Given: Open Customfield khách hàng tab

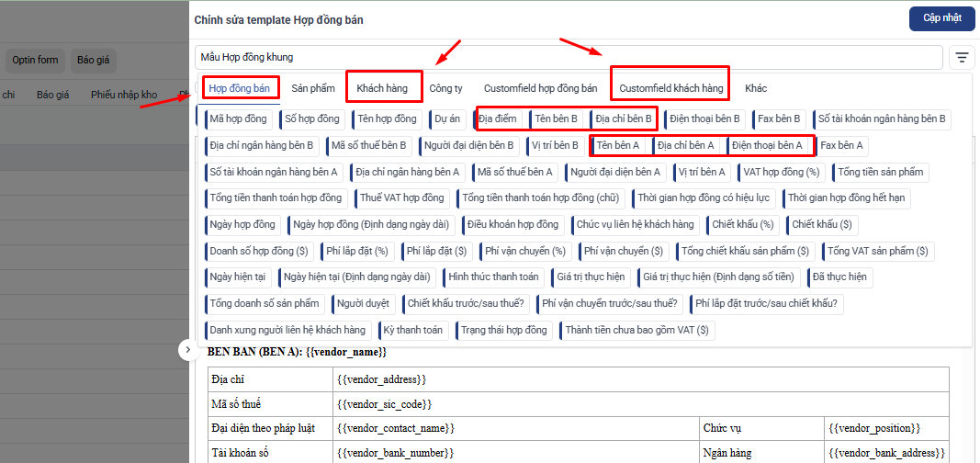Looking at the screenshot, I should point(671,89).
